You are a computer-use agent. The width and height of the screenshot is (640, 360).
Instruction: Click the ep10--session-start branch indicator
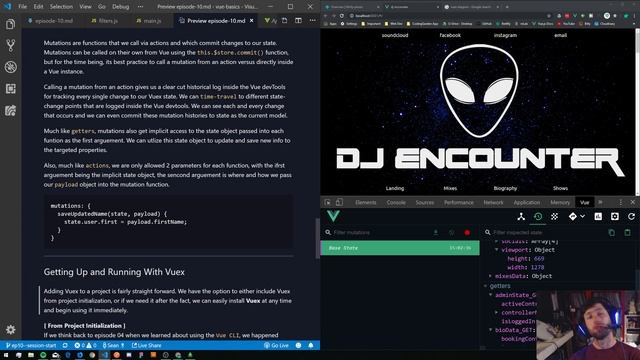tap(31, 345)
